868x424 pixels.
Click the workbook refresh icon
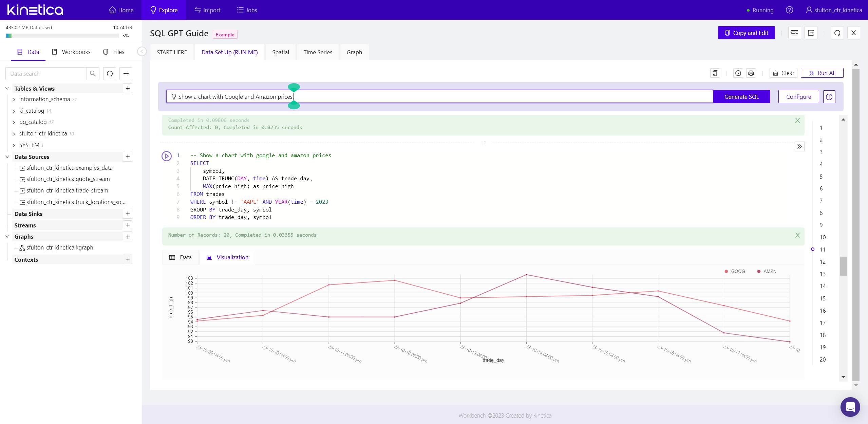pyautogui.click(x=837, y=33)
